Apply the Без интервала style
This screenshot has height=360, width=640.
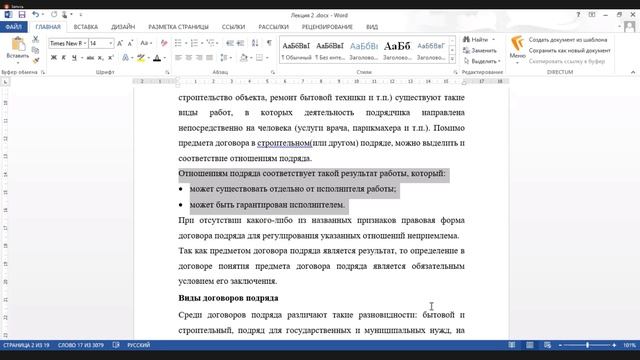330,50
